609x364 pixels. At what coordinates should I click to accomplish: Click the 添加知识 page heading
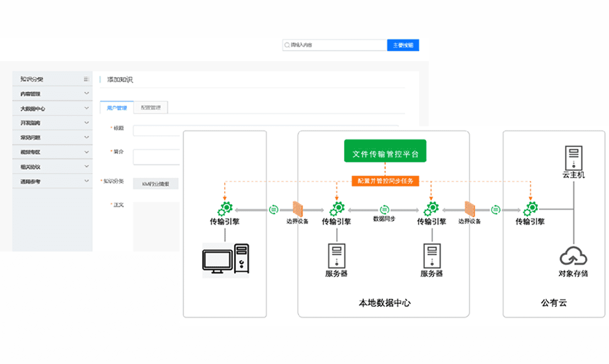(x=120, y=79)
